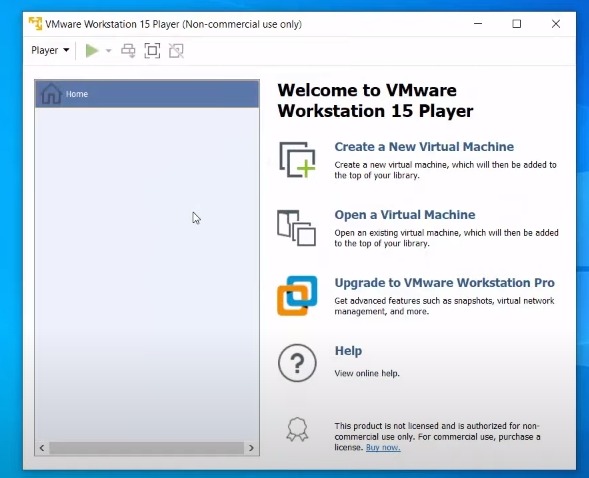Click Upgrade to VMware Workstation Pro
The height and width of the screenshot is (478, 589).
tap(444, 282)
